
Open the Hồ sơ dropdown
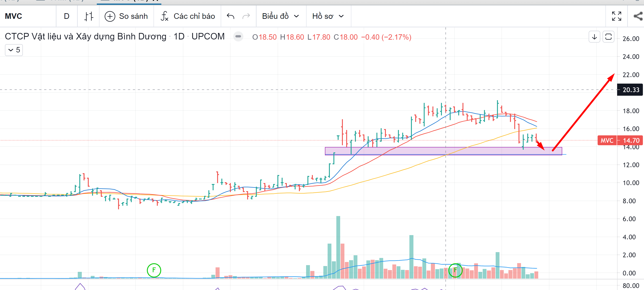click(328, 16)
